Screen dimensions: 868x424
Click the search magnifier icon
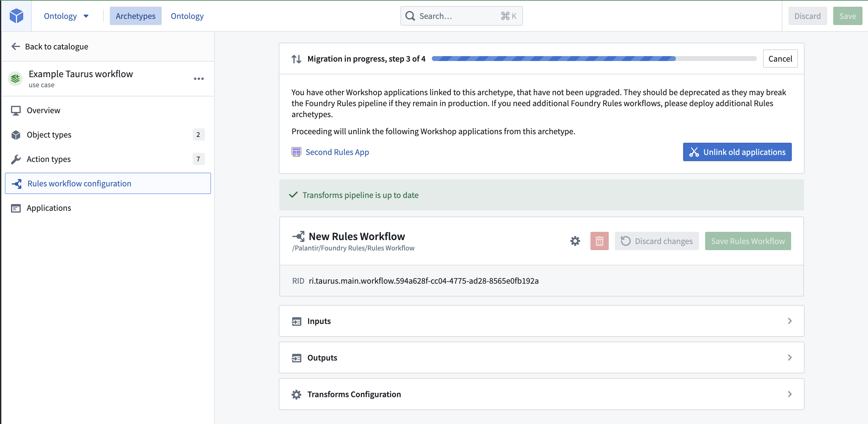click(410, 16)
